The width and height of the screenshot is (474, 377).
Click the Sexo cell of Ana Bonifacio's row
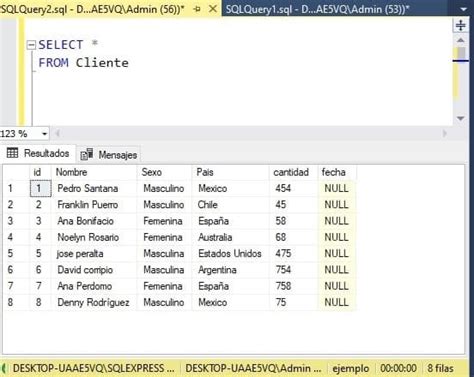coord(164,221)
